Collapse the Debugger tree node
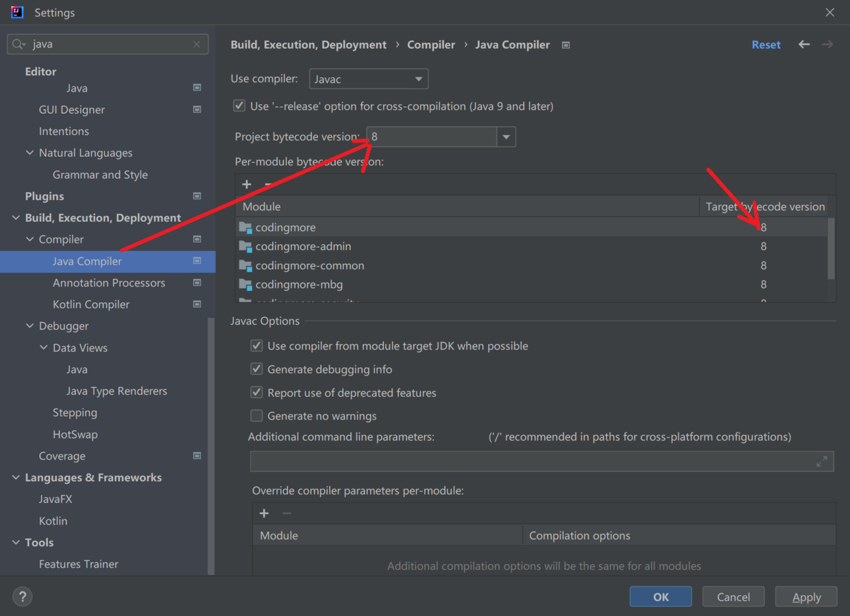850x616 pixels. pyautogui.click(x=29, y=326)
